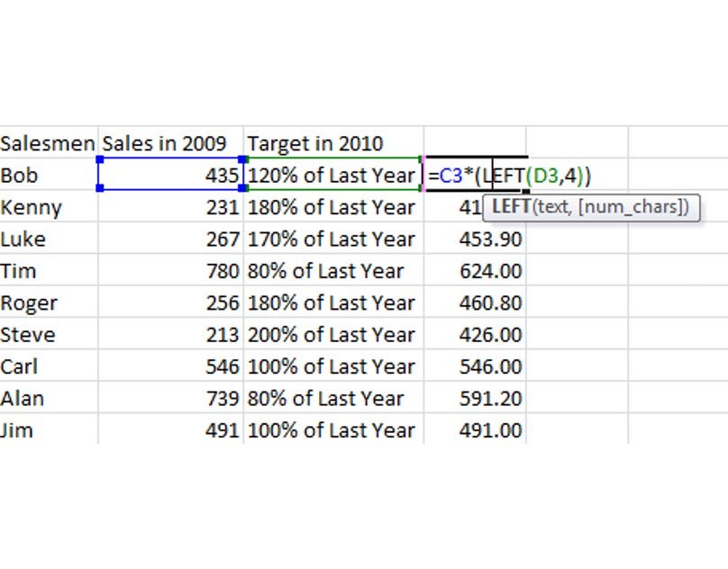This screenshot has width=728, height=569.
Task: Click the num_chars argument in the tooltip
Action: click(631, 207)
